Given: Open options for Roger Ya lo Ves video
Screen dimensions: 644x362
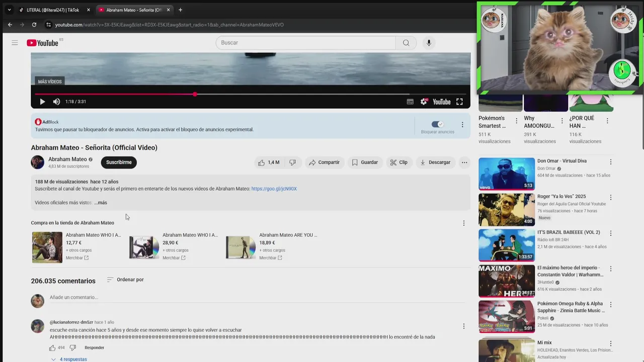Looking at the screenshot, I should [611, 198].
